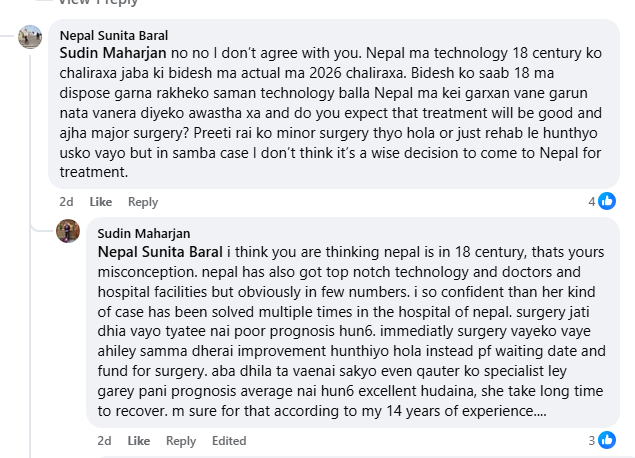Image resolution: width=635 pixels, height=458 pixels.
Task: Show who reacted via the 3 count
Action: [592, 440]
